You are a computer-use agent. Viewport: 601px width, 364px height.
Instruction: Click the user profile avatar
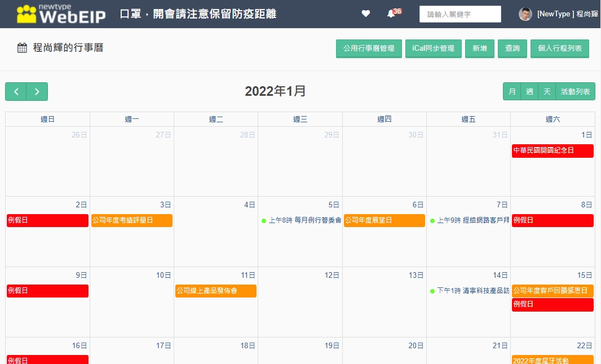(525, 14)
